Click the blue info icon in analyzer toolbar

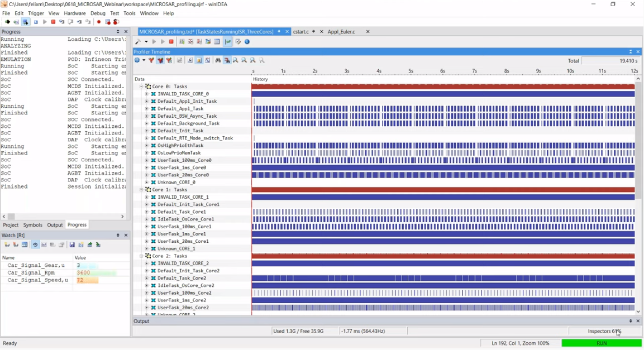point(247,42)
